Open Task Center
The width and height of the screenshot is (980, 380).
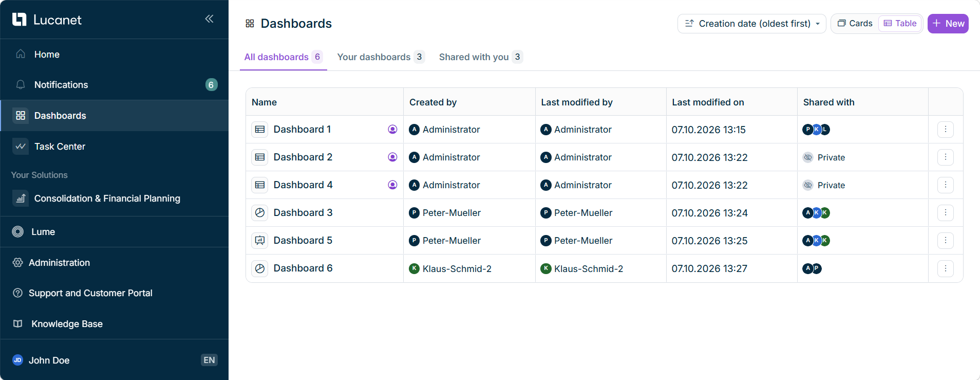click(115, 147)
